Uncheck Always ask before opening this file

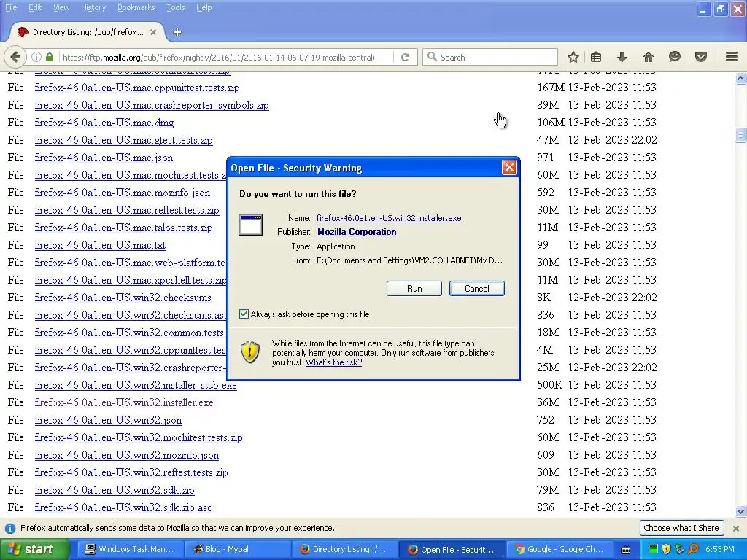[244, 314]
